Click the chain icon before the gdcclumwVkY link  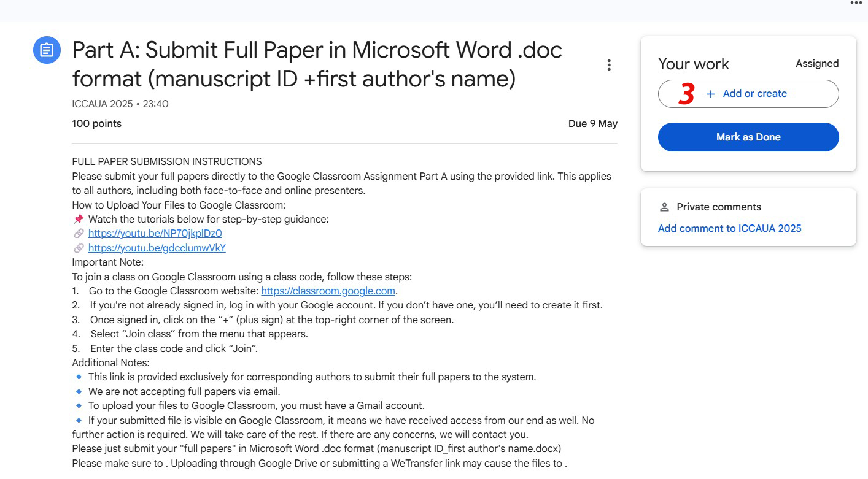(x=79, y=248)
